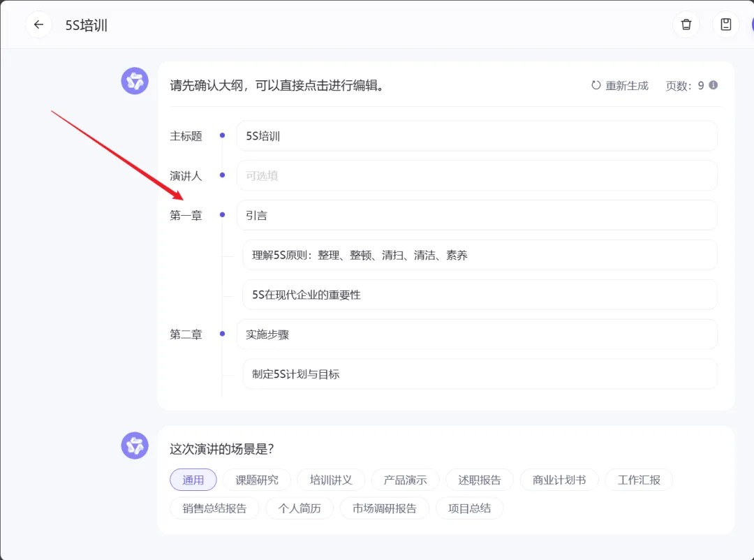Screen dimensions: 754x560
Task: Edit the 第一章 title 引言
Action: [476, 215]
